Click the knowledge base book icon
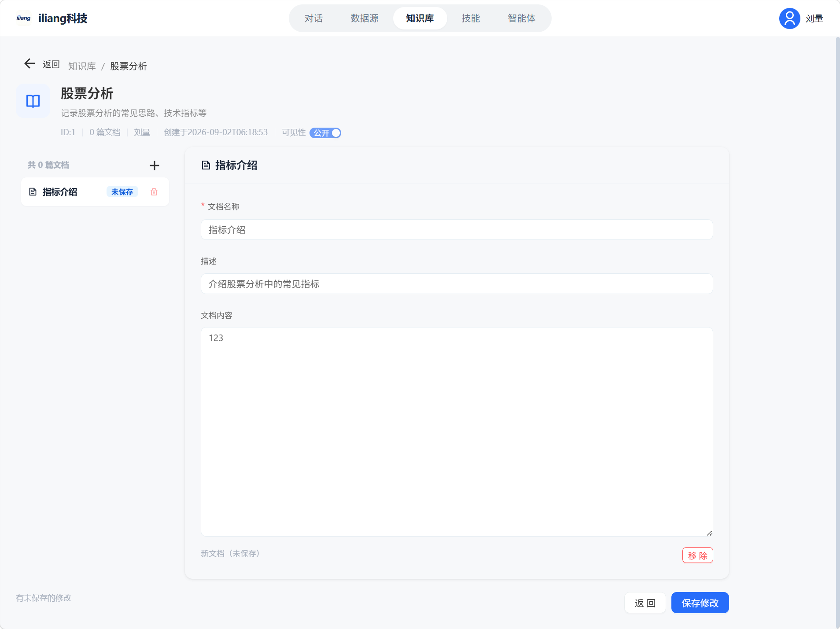This screenshot has height=629, width=840. (x=33, y=101)
